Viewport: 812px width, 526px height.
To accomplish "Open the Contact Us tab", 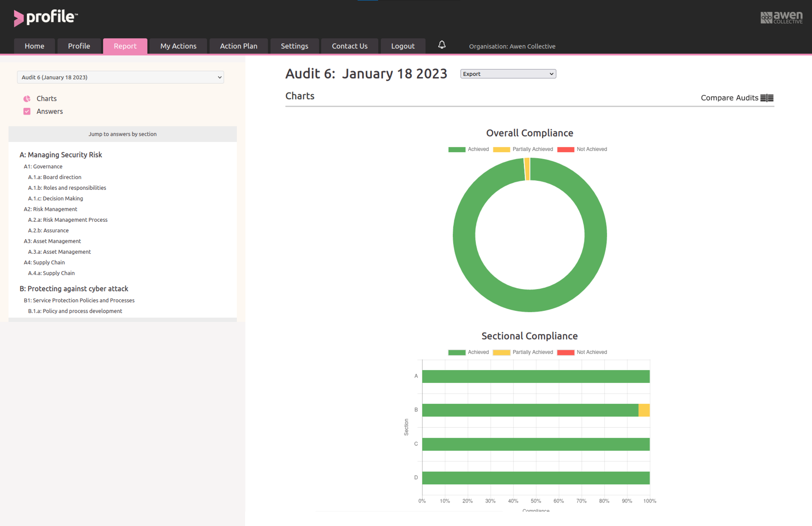I will [350, 46].
